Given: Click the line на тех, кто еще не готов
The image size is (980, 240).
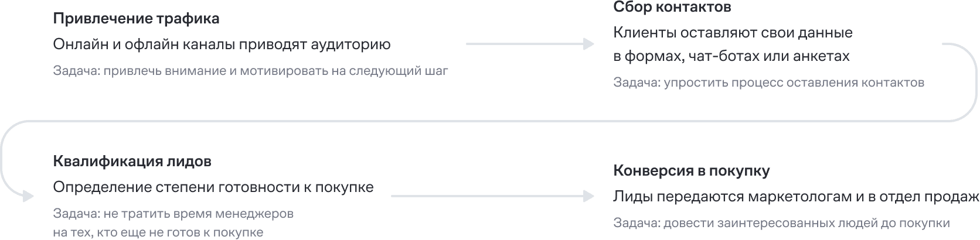Looking at the screenshot, I should [158, 232].
